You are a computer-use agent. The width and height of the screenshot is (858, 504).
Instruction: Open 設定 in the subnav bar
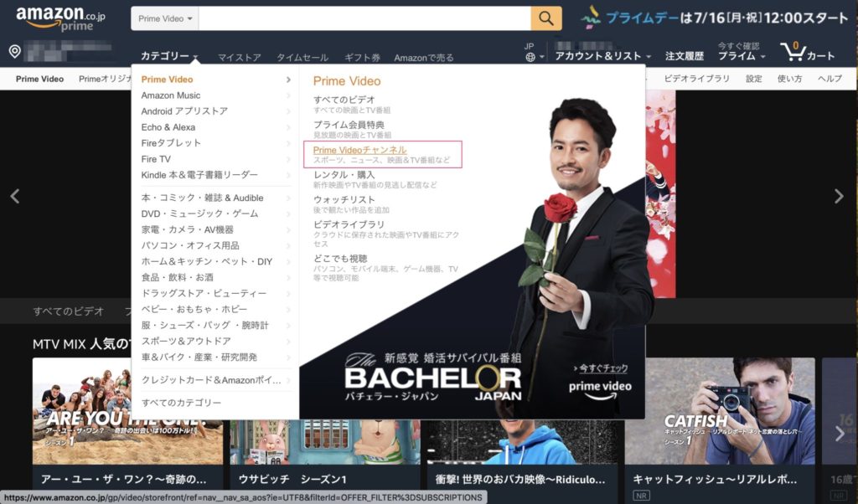[753, 79]
